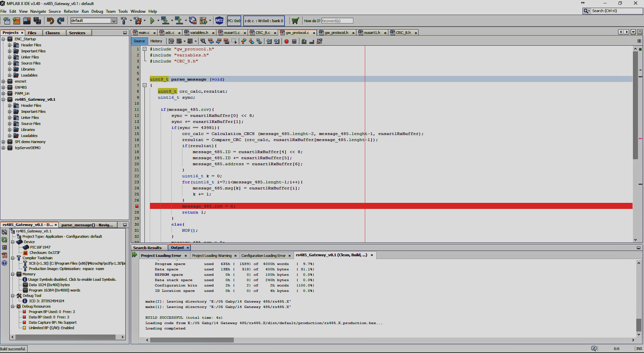Image resolution: width=644 pixels, height=353 pixels.
Task: Select the Debug Project icon
Action: click(x=204, y=20)
